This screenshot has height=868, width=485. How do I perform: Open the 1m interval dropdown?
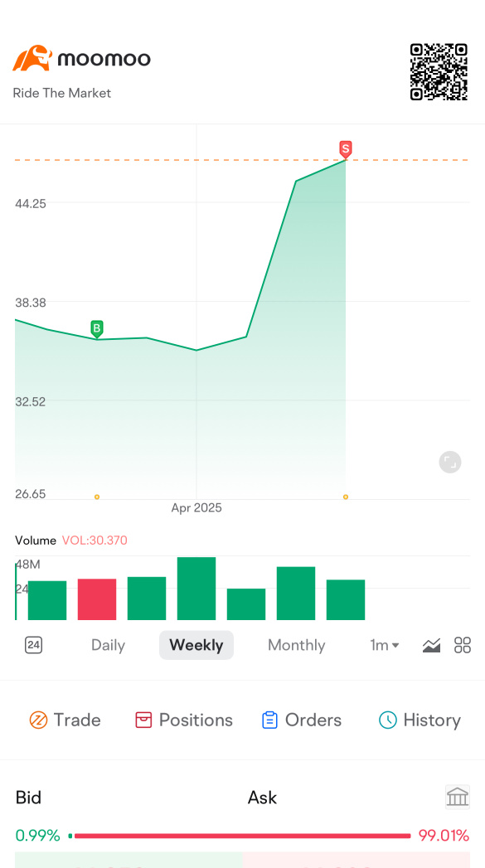pyautogui.click(x=385, y=645)
